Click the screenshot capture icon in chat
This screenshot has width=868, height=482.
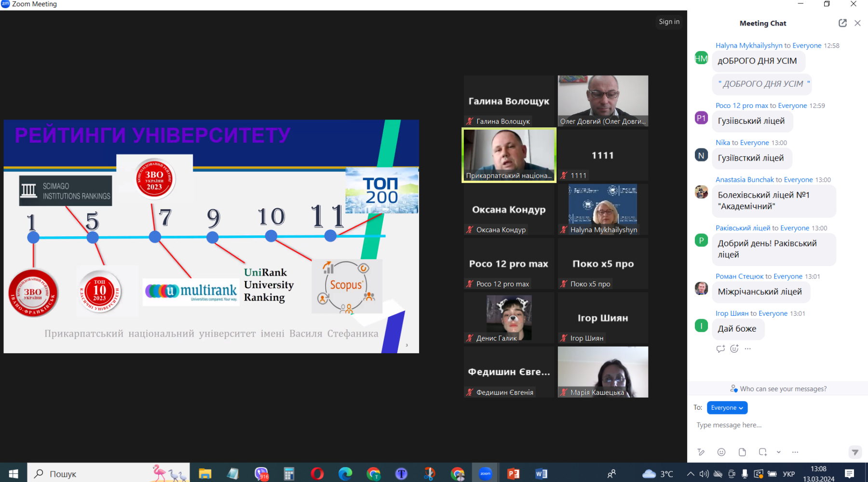[x=762, y=452]
